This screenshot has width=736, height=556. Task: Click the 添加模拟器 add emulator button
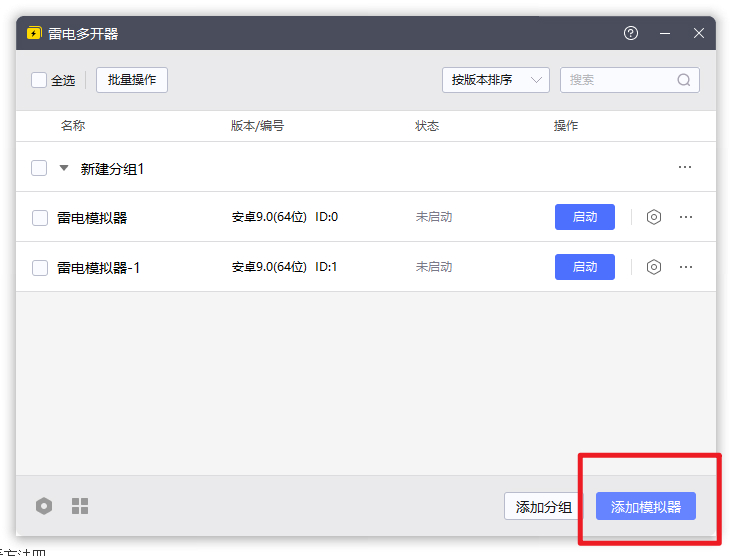pyautogui.click(x=646, y=506)
